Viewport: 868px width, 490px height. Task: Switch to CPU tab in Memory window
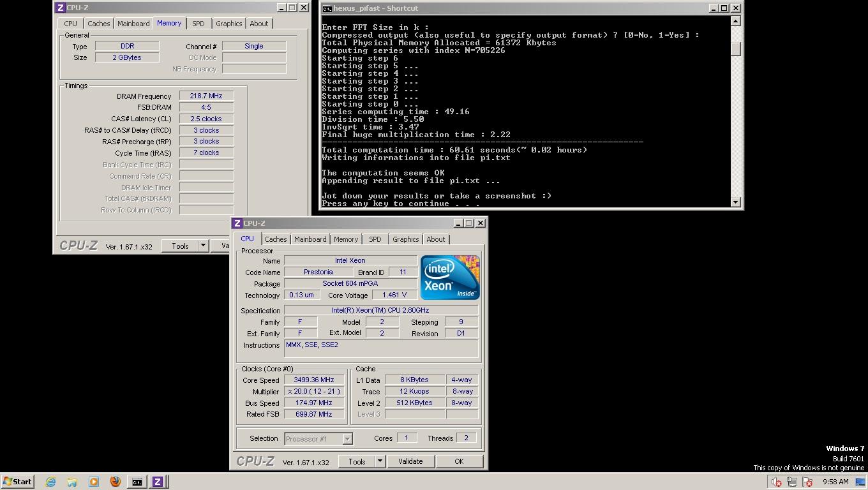point(70,24)
